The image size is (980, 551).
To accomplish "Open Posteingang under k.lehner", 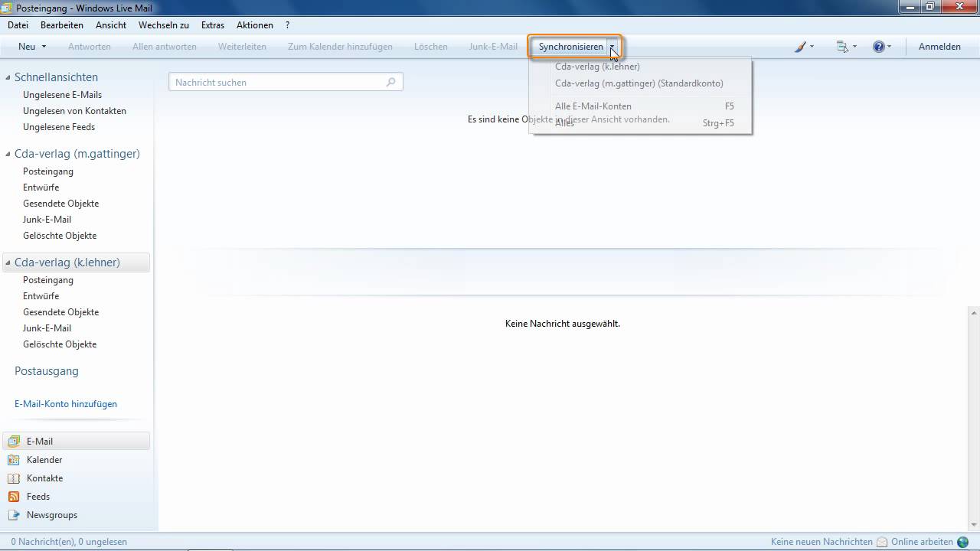I will click(x=48, y=280).
